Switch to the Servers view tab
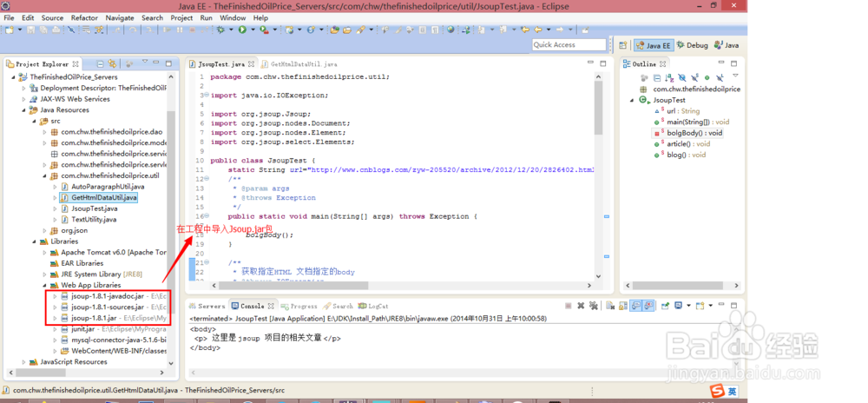Viewport: 868px width, 403px height. 207,306
